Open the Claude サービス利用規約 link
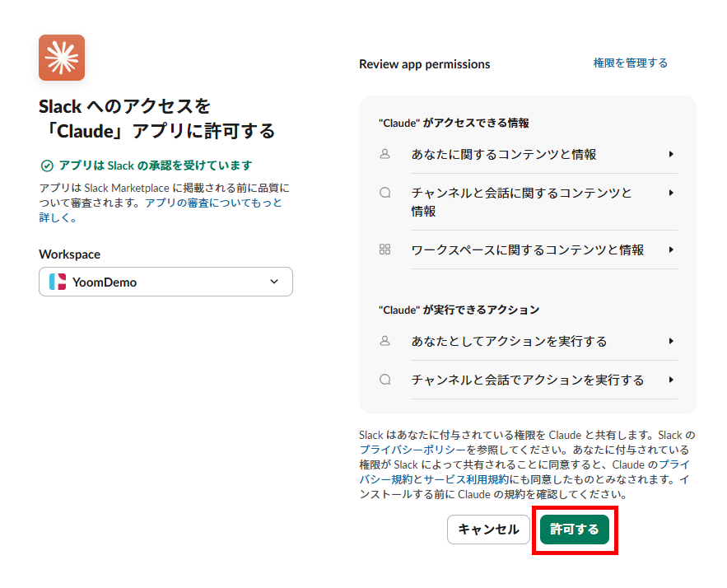 (x=466, y=479)
